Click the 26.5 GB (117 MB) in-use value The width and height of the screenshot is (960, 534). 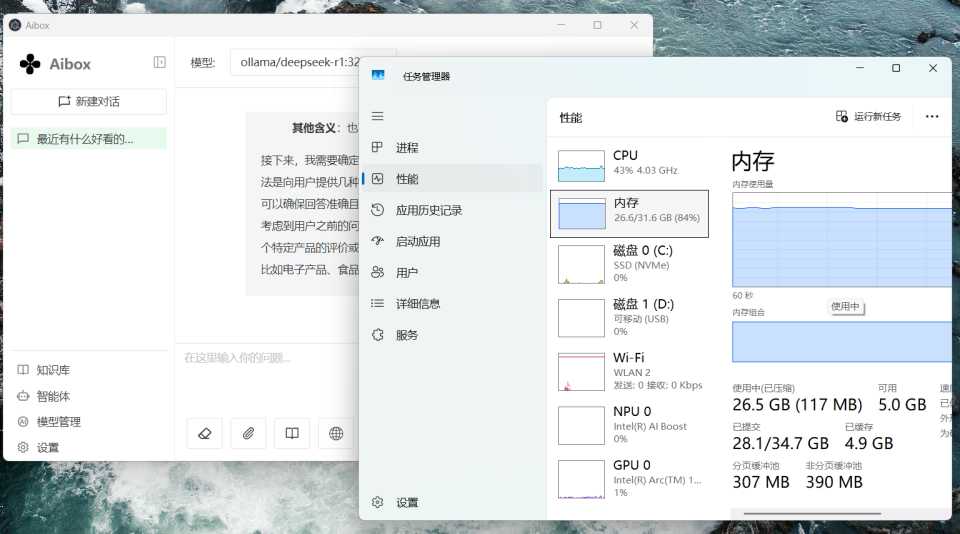797,405
